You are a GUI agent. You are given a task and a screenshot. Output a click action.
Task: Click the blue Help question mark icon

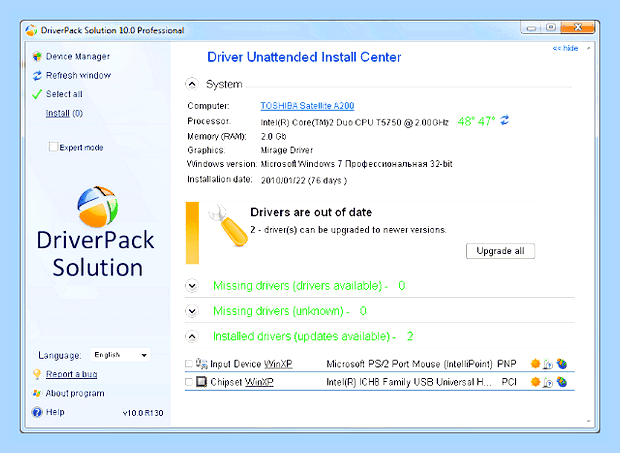(x=37, y=412)
